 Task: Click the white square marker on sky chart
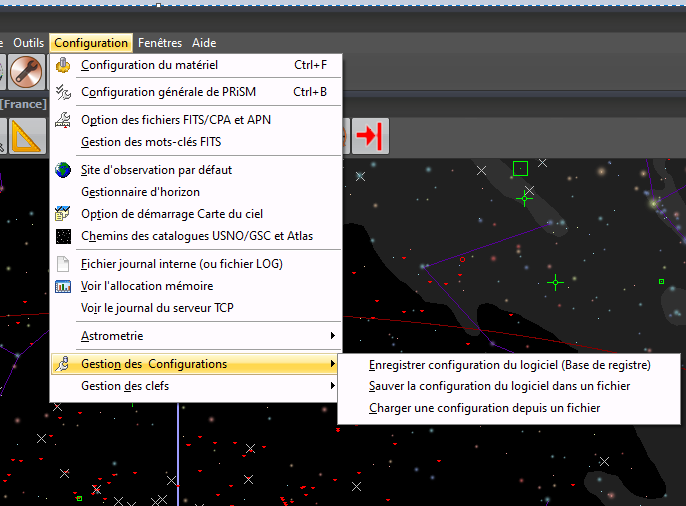click(x=520, y=168)
